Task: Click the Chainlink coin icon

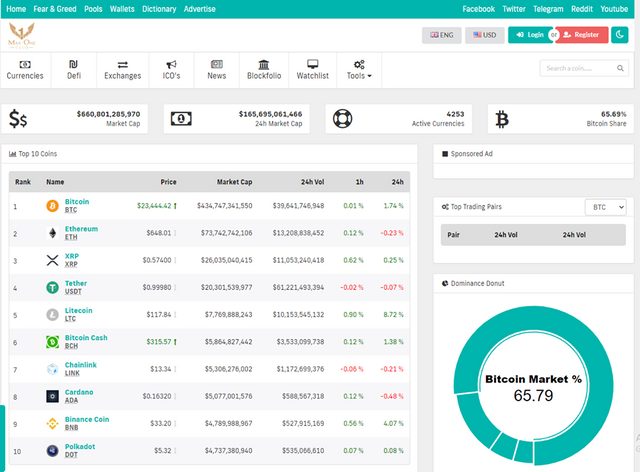Action: point(52,369)
